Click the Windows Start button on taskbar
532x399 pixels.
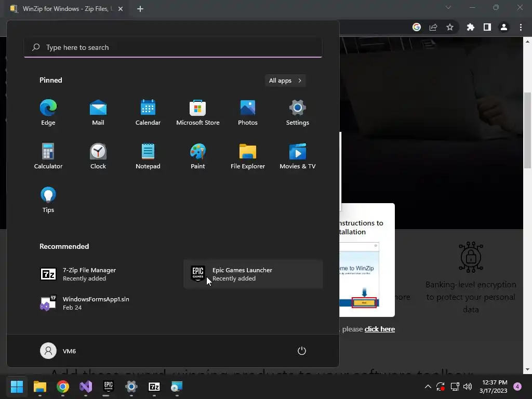click(x=17, y=387)
